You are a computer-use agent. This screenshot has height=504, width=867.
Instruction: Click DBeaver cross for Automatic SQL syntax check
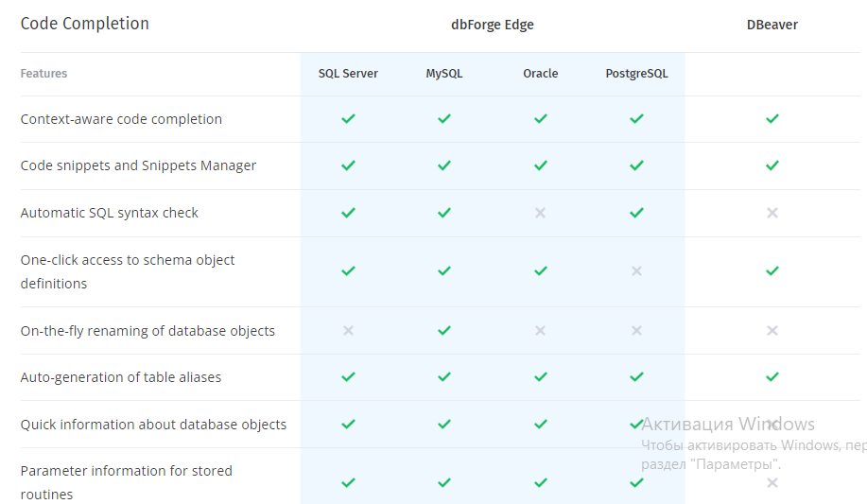[x=772, y=213]
